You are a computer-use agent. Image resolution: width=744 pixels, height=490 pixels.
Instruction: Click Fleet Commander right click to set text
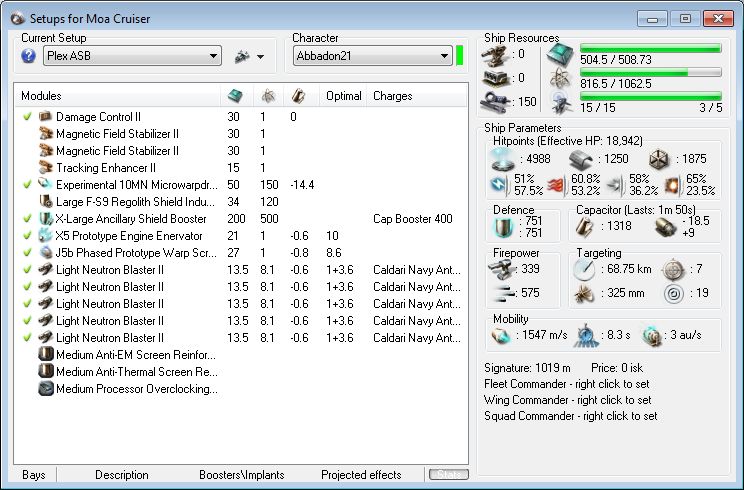[x=570, y=384]
